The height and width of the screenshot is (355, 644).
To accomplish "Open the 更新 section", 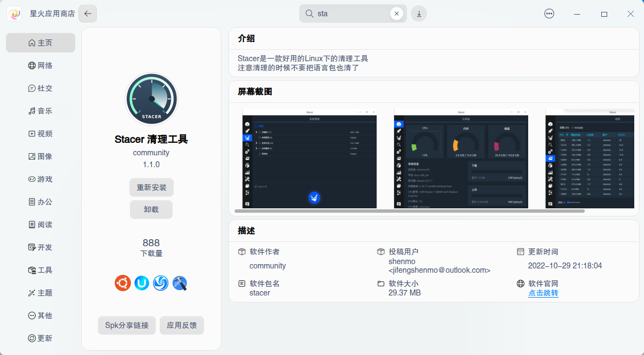I will click(x=41, y=338).
